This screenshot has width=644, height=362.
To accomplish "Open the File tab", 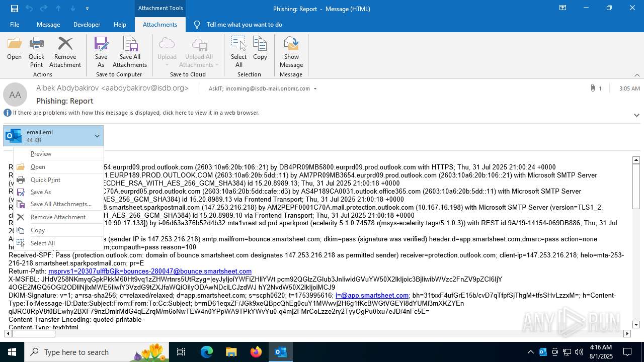I will (15, 25).
